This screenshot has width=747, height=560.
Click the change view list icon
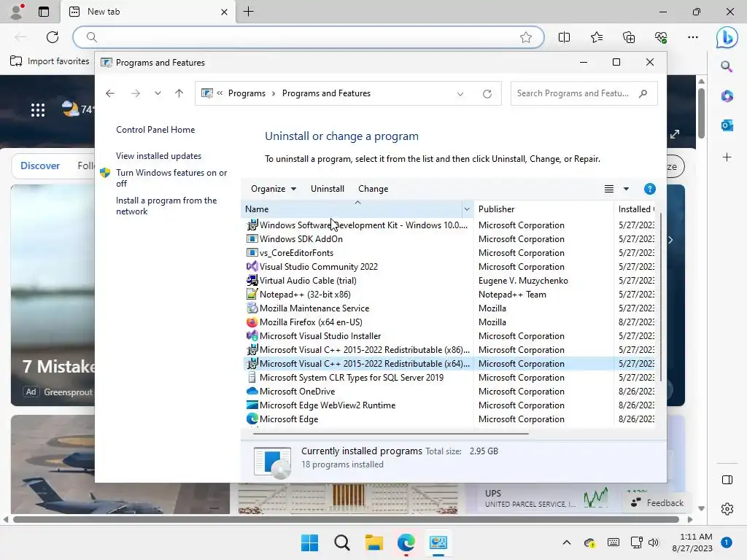(x=609, y=189)
